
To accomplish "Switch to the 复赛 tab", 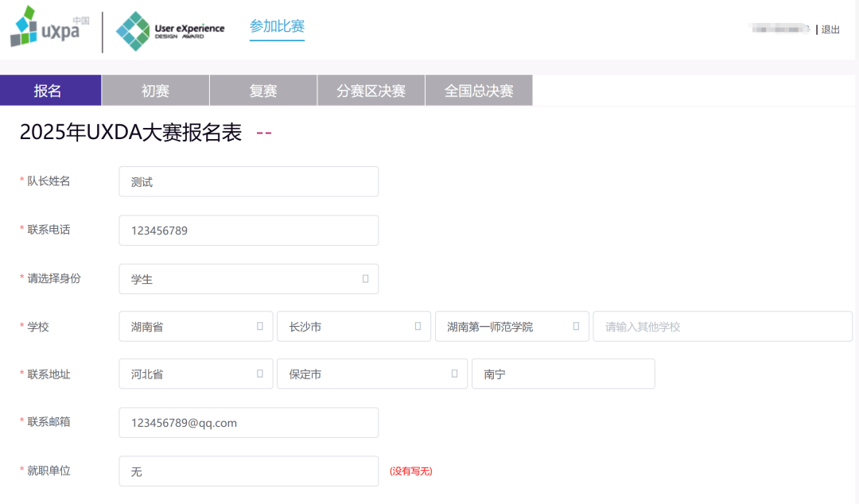I will coord(263,91).
